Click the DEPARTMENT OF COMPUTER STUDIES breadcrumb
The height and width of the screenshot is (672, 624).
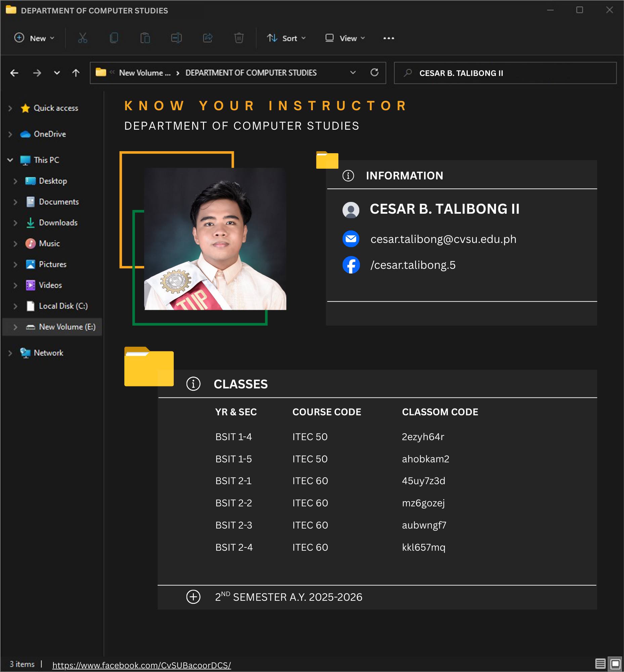(x=251, y=73)
